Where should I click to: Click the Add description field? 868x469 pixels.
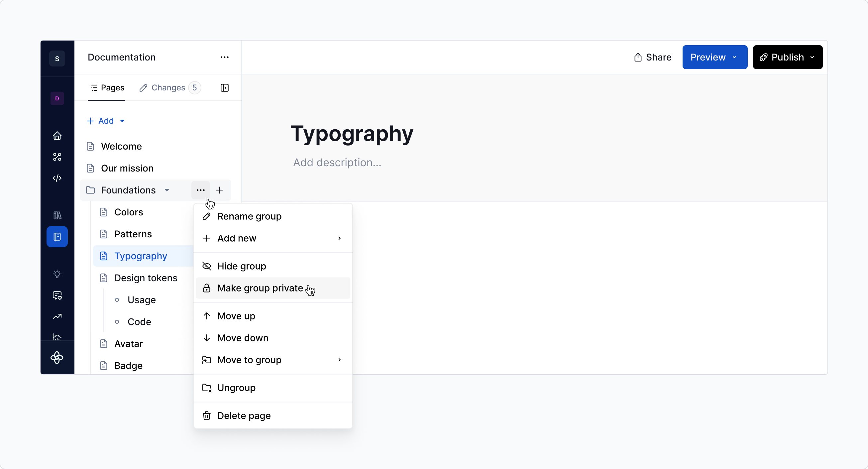pos(337,163)
